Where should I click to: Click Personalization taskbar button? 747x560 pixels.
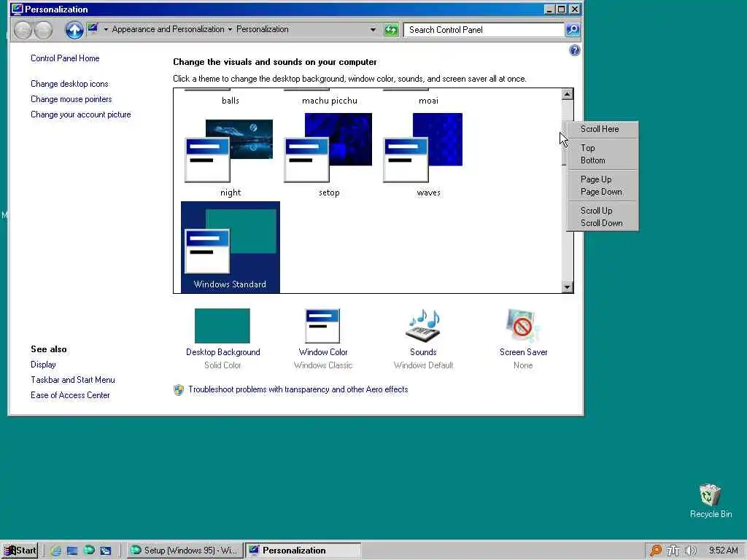tap(303, 551)
